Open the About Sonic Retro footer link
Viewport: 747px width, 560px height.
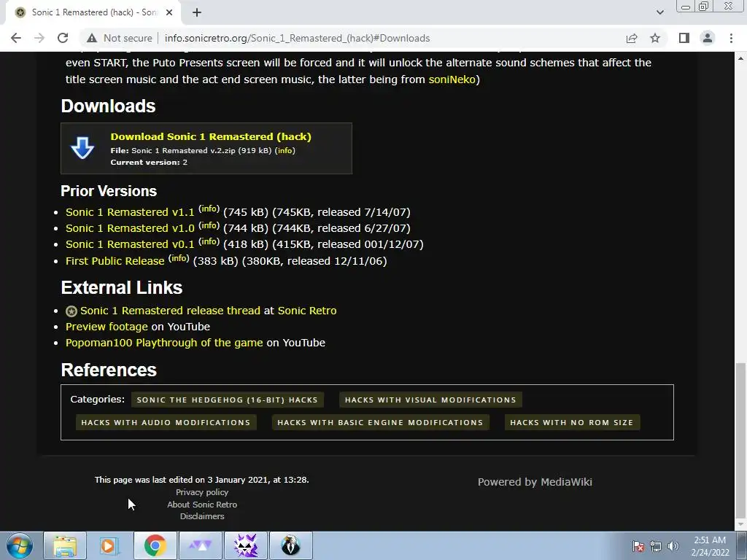click(x=202, y=505)
